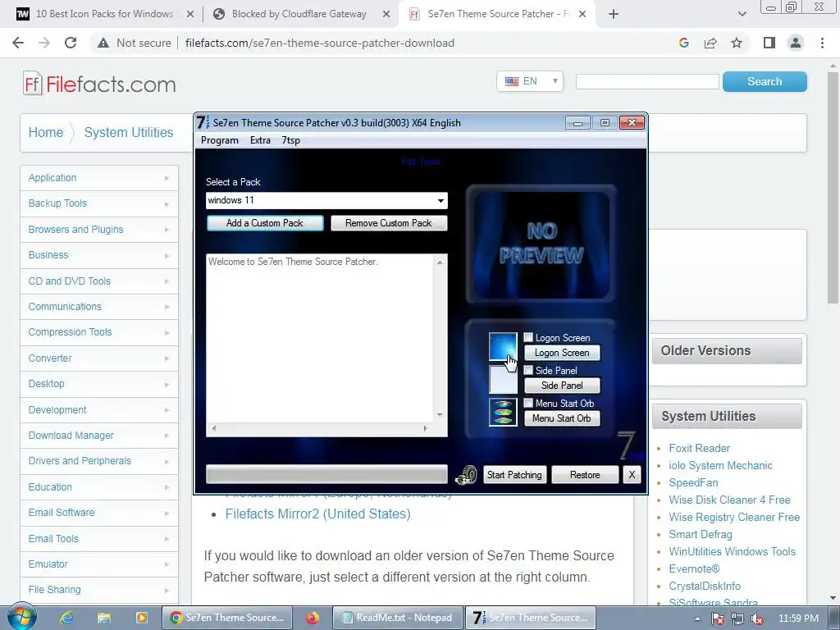Open Chrome tab search chevron

(742, 14)
